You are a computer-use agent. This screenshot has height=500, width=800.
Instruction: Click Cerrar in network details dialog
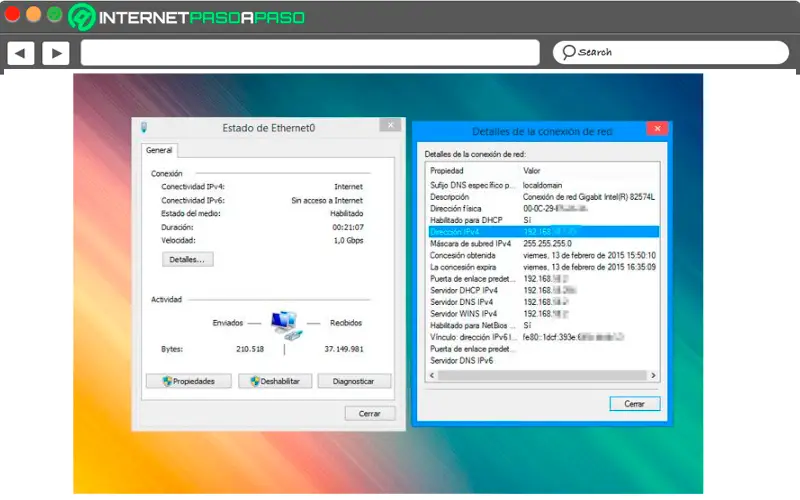(x=635, y=404)
